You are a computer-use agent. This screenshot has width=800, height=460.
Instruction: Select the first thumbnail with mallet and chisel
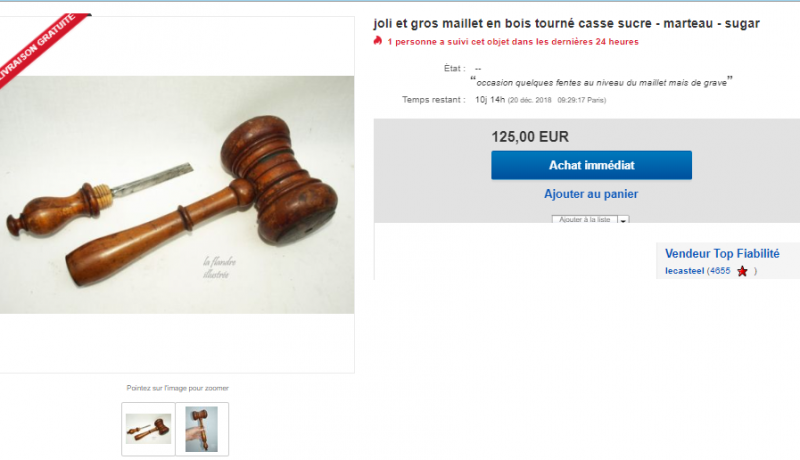[148, 429]
